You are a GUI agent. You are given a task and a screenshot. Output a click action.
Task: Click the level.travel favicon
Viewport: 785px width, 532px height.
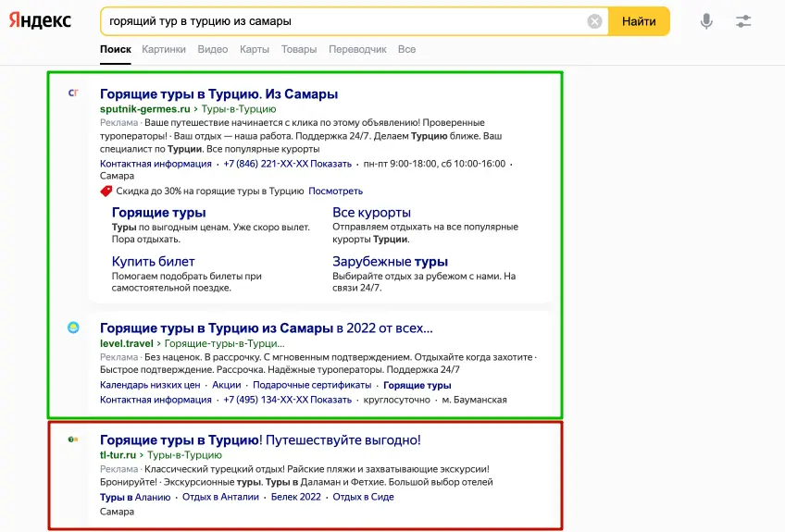point(73,328)
